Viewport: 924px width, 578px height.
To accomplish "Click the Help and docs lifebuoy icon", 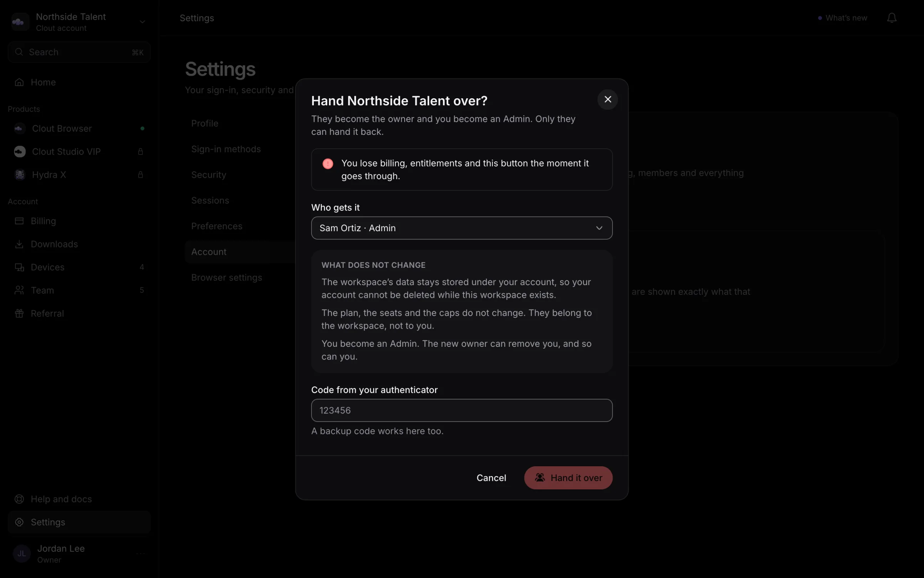I will click(x=19, y=499).
